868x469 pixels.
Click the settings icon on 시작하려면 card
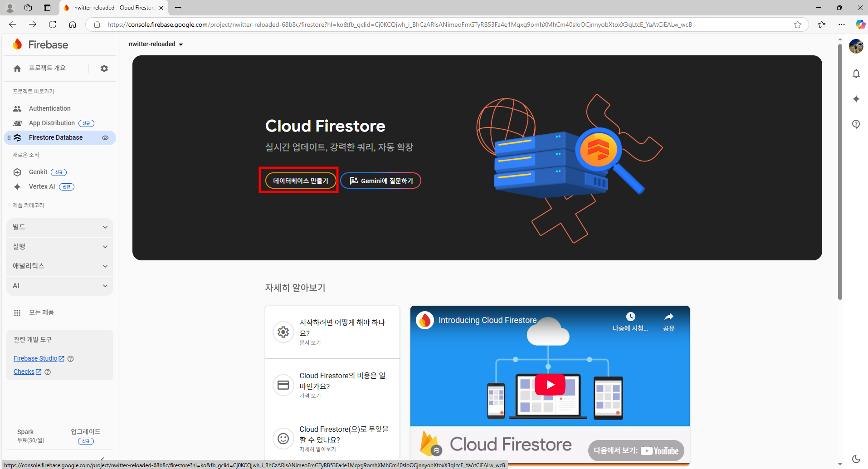283,332
